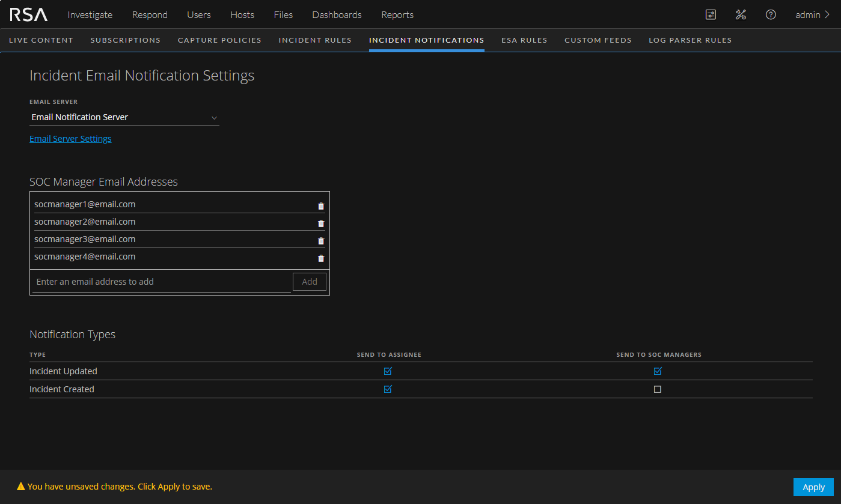Open the Help question mark icon
The width and height of the screenshot is (841, 504).
coord(771,14)
